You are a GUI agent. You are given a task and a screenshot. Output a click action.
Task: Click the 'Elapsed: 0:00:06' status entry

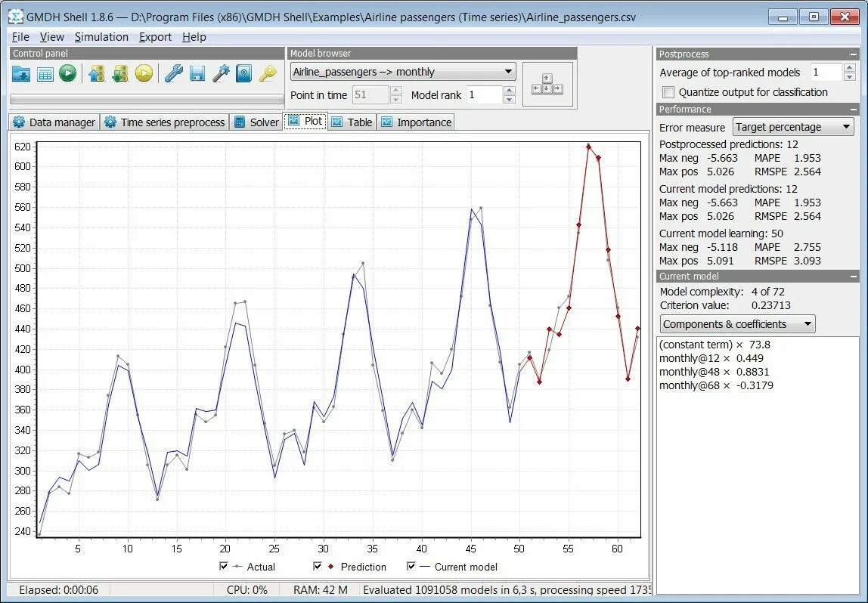point(59,590)
